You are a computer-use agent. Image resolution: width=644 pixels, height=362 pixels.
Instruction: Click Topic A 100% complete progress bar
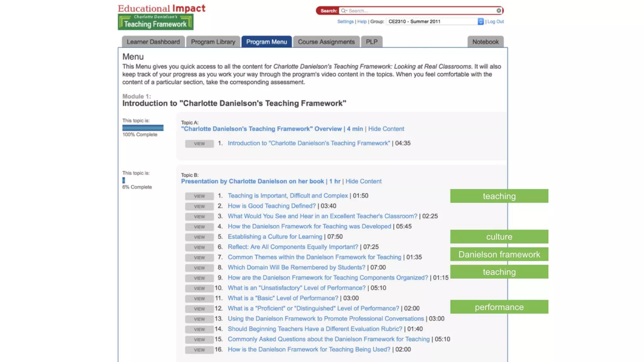coord(143,128)
